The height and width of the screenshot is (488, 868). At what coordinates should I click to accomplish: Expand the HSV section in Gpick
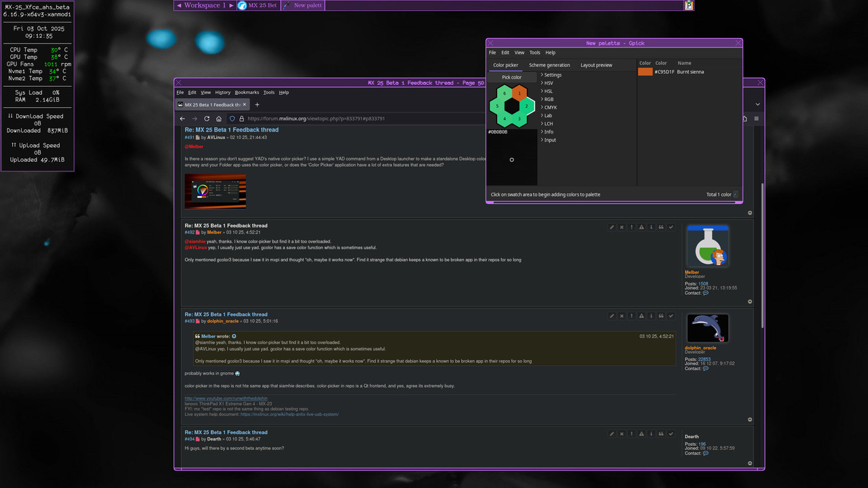point(547,83)
